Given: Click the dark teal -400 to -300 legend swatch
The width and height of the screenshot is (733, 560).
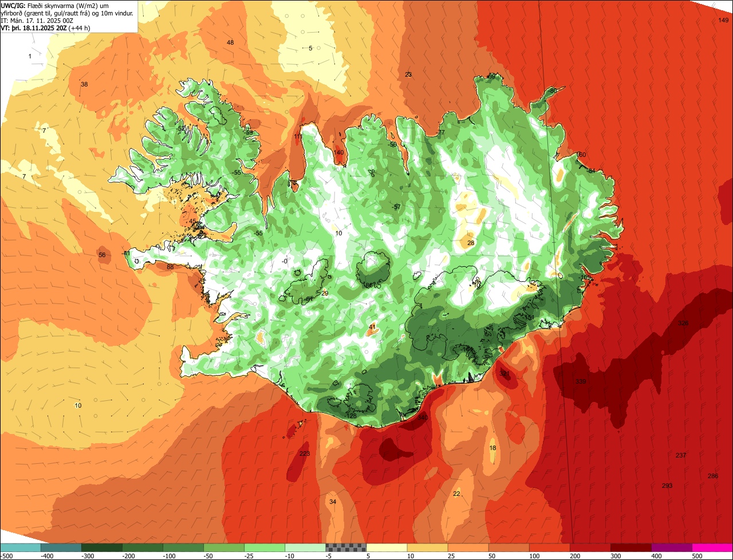Looking at the screenshot, I should tap(61, 547).
